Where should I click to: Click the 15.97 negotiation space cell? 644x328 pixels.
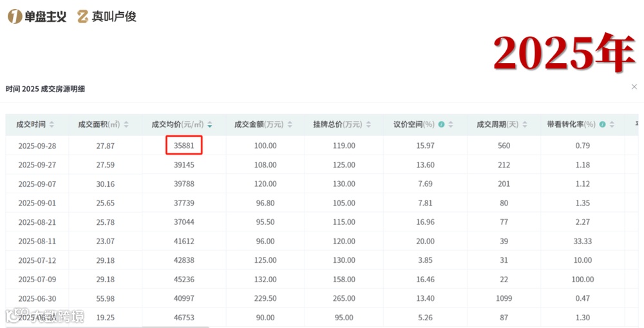tap(425, 146)
